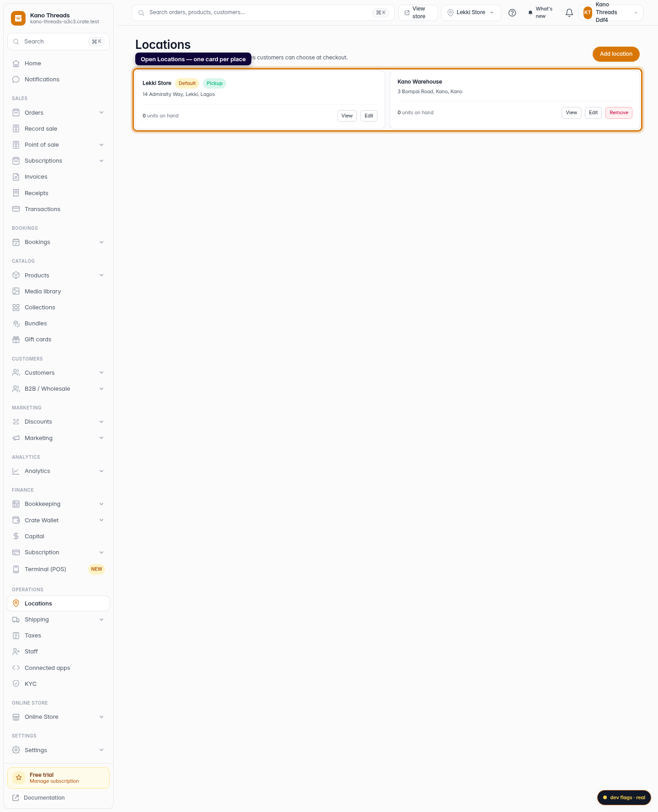658x812 pixels.
Task: Open the Lekki Store location dropdown
Action: (471, 13)
